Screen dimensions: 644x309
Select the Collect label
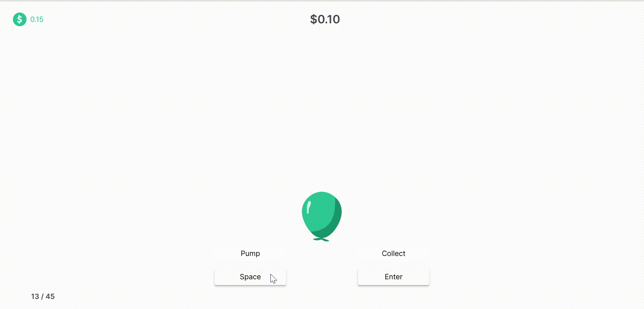click(394, 253)
